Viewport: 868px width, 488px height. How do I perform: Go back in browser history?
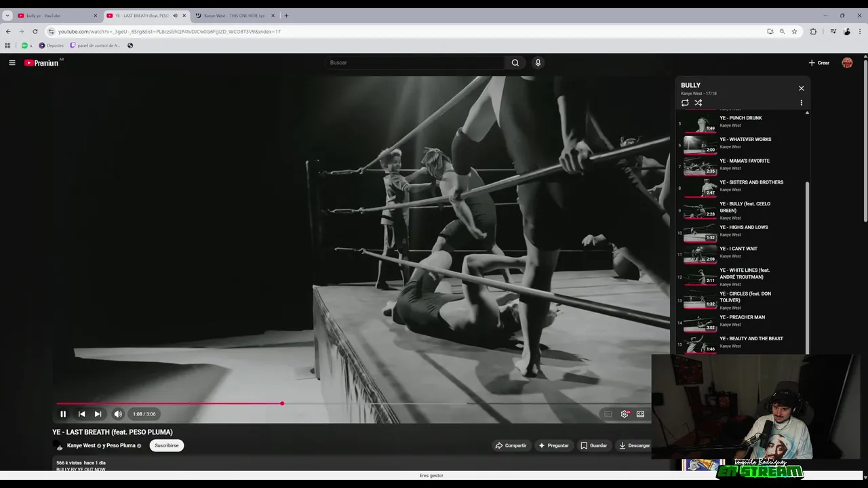pos(8,31)
